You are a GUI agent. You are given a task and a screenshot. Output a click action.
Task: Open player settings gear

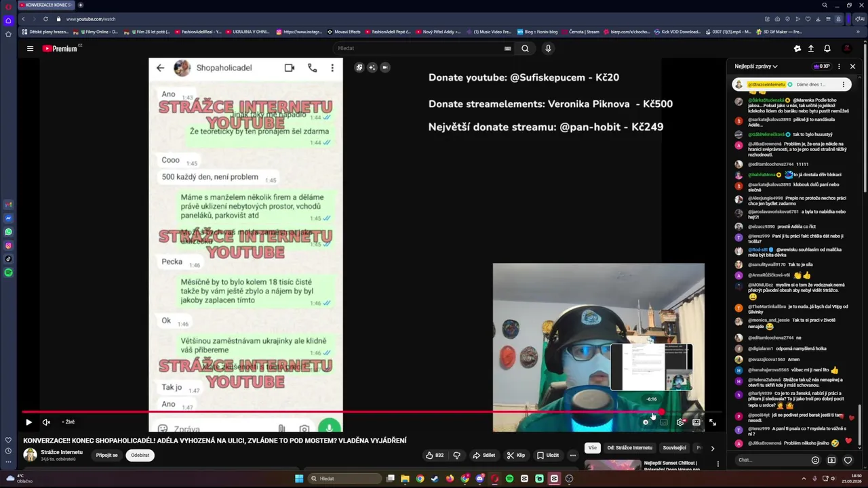680,422
